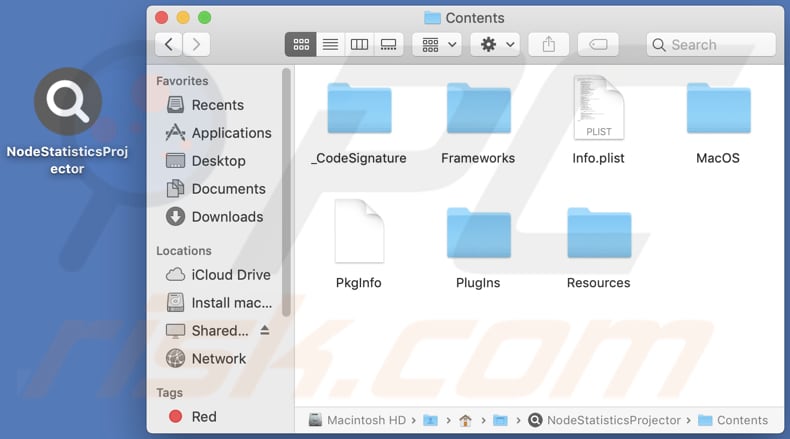Click the Resources name label
This screenshot has width=790, height=439.
tap(599, 282)
